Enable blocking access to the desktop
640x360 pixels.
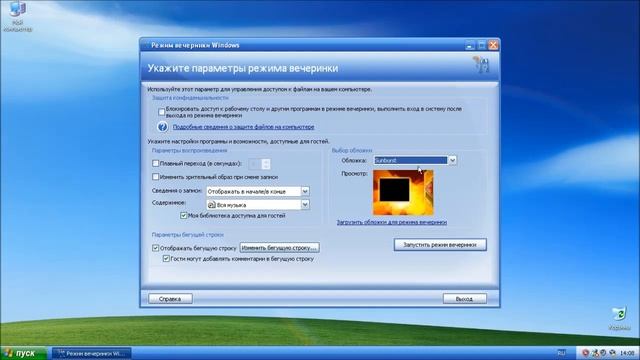[161, 112]
